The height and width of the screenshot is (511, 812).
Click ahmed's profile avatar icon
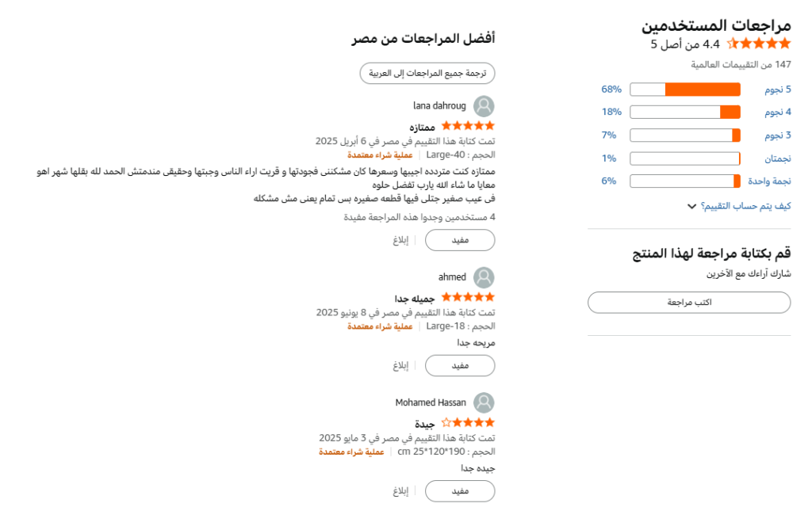click(484, 277)
